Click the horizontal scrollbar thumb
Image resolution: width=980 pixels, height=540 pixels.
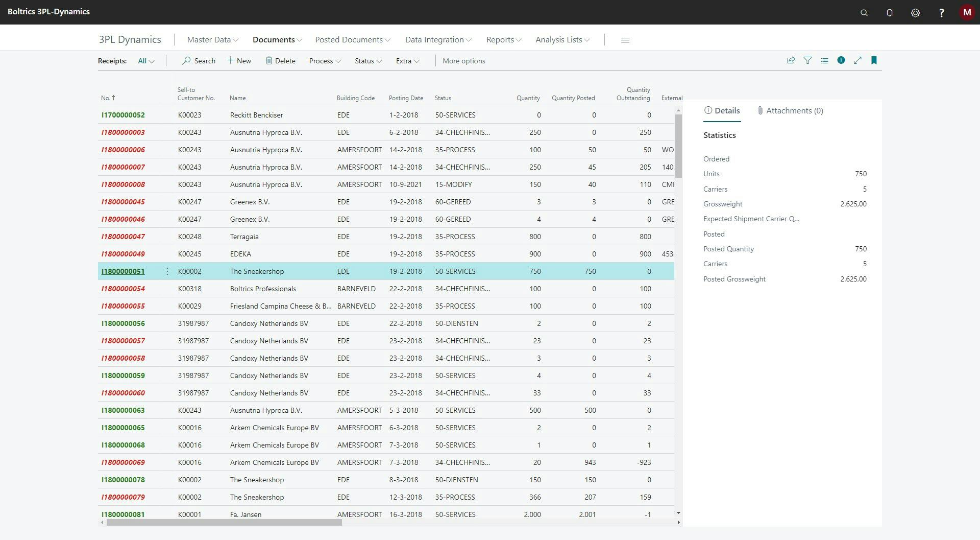click(x=224, y=522)
